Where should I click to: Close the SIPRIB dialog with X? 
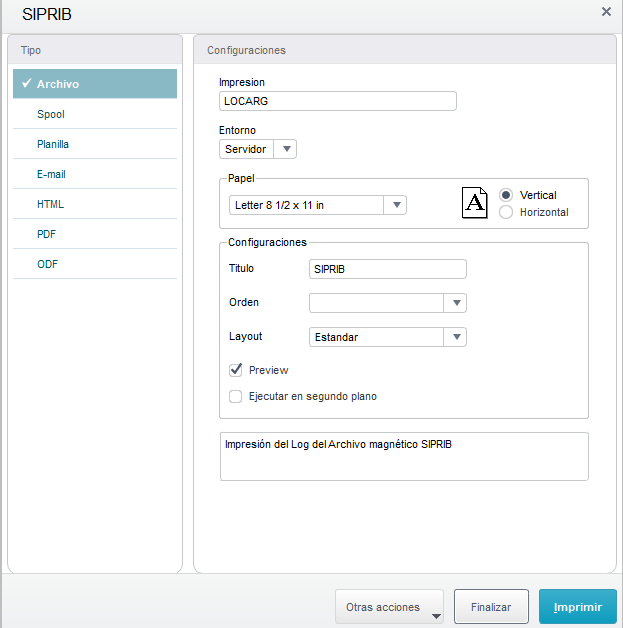[x=606, y=12]
